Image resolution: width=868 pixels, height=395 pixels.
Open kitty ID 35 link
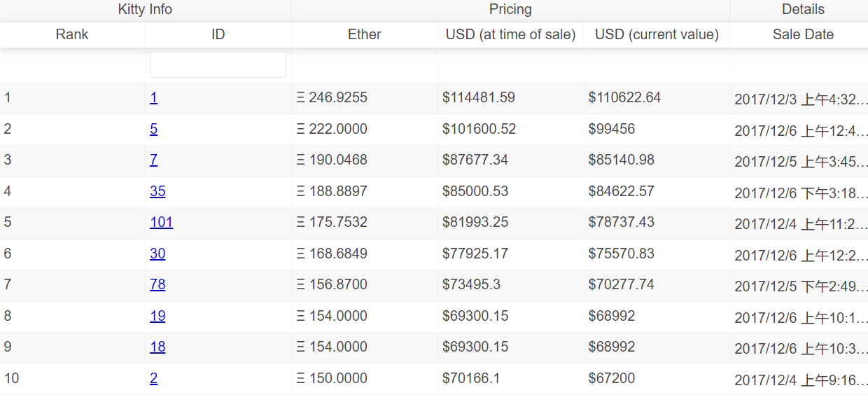157,192
